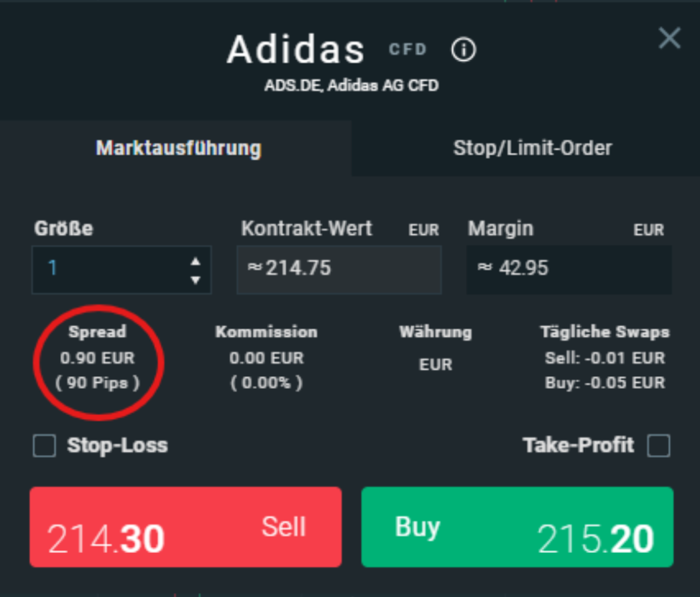The height and width of the screenshot is (597, 700).
Task: Click the CFD label beside Adidas
Action: coord(408,49)
